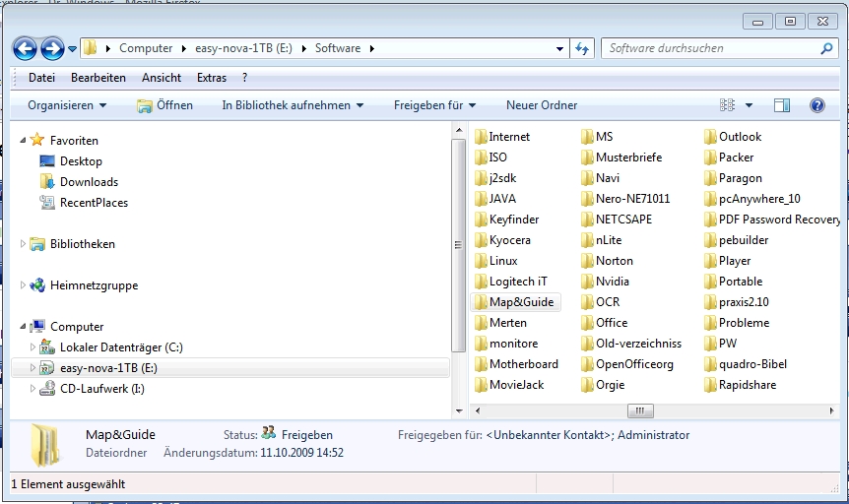Open the 'Freigeben für' dropdown
Screen dimensions: 849x504
click(434, 105)
